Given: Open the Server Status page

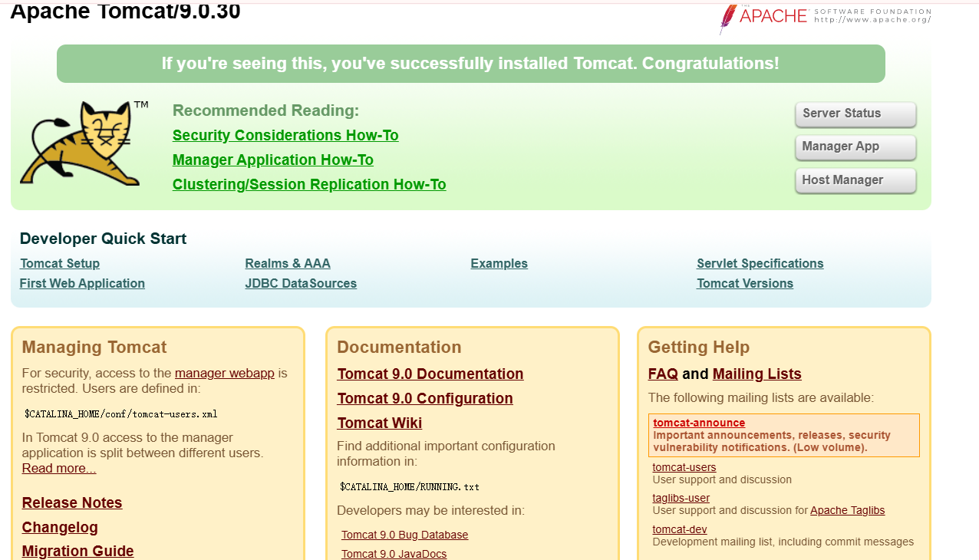Looking at the screenshot, I should click(855, 114).
